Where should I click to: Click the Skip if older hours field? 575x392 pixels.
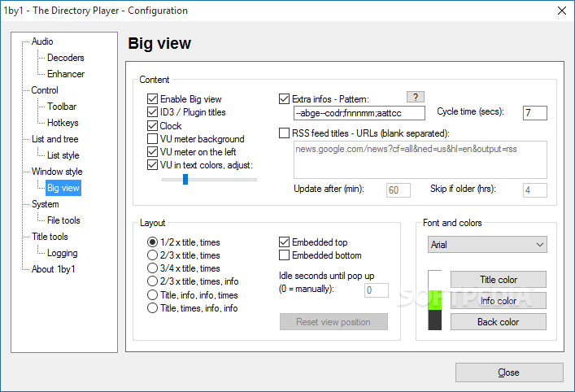pyautogui.click(x=535, y=190)
